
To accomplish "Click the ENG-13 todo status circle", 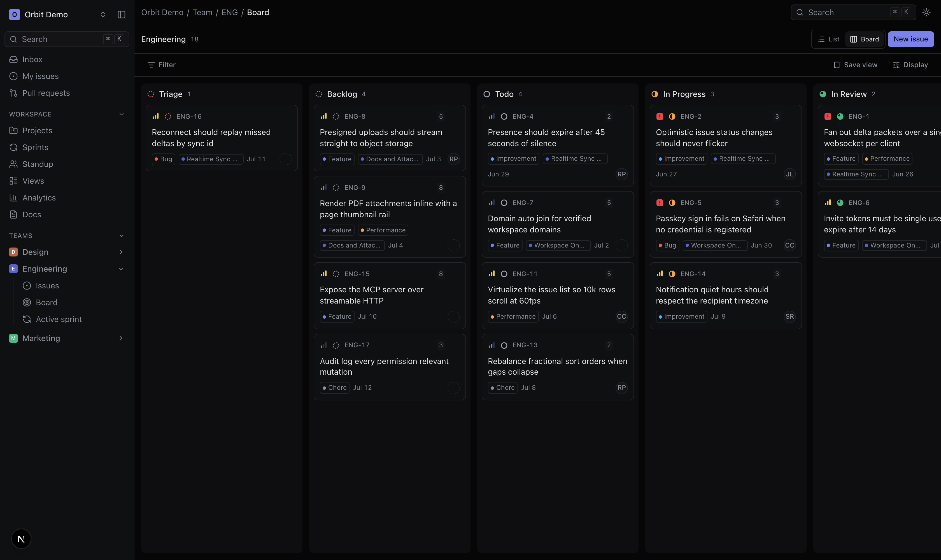I will coord(504,345).
